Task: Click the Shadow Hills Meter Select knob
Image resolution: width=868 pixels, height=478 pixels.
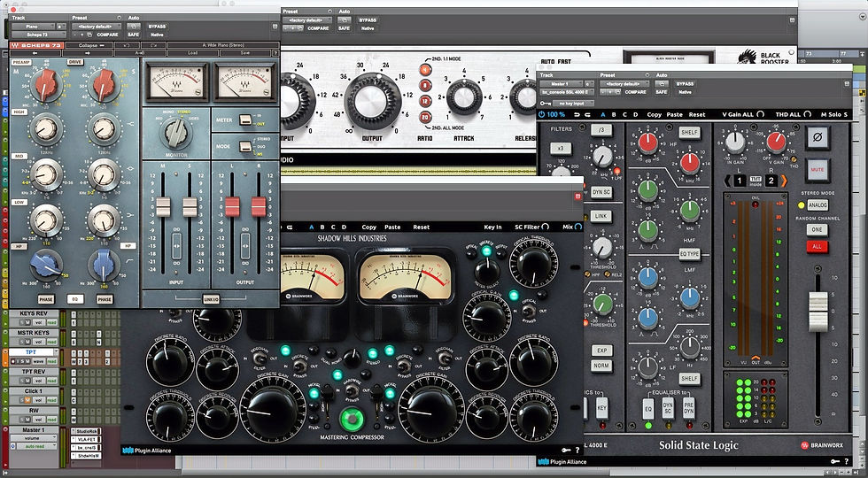Action: pyautogui.click(x=487, y=271)
